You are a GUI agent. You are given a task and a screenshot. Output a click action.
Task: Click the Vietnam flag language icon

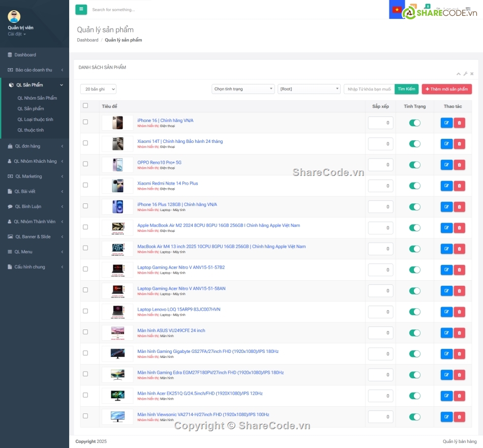point(397,10)
